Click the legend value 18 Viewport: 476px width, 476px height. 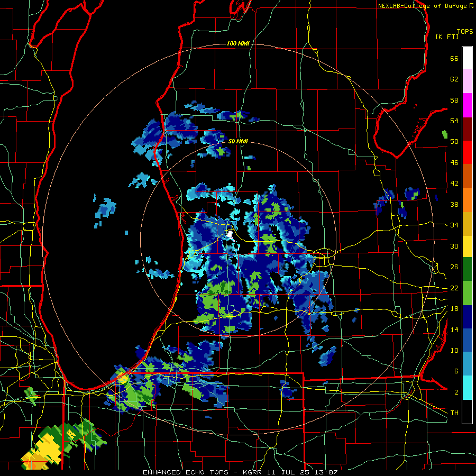(x=454, y=309)
